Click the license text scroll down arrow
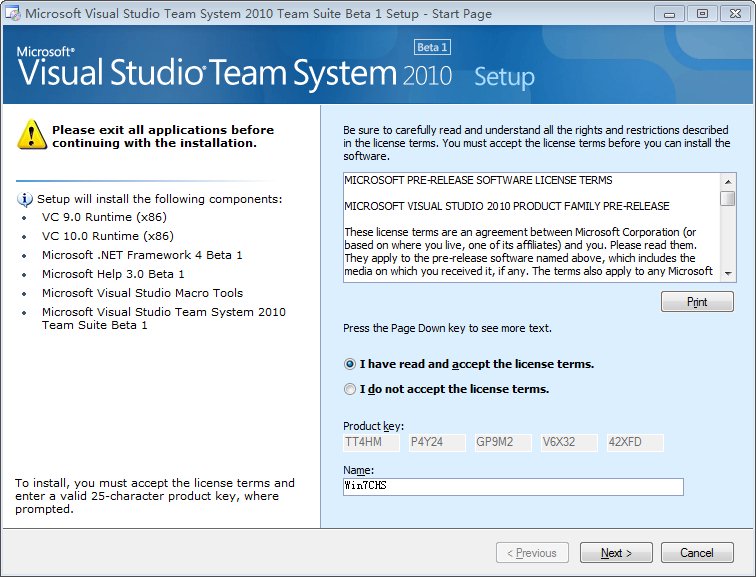 [728, 273]
